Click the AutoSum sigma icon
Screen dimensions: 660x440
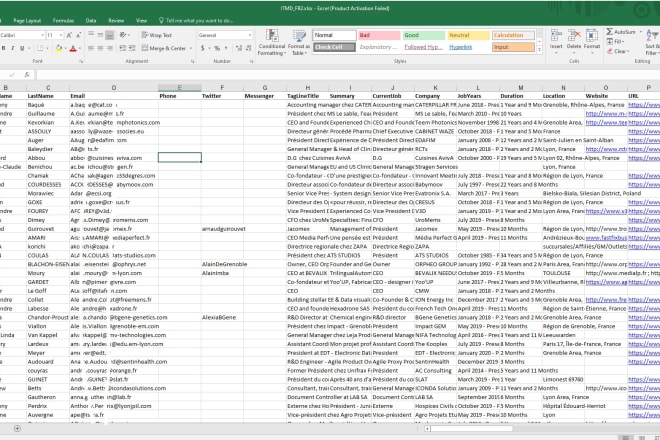click(609, 32)
